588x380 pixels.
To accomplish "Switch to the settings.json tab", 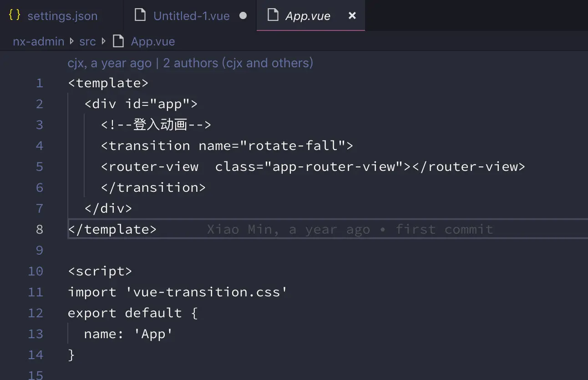I will click(x=62, y=15).
